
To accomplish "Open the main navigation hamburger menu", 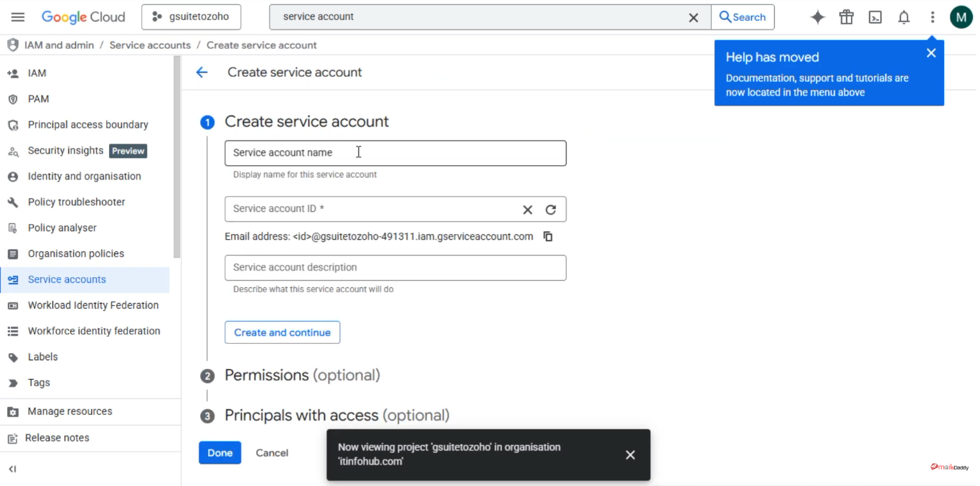I will point(18,17).
